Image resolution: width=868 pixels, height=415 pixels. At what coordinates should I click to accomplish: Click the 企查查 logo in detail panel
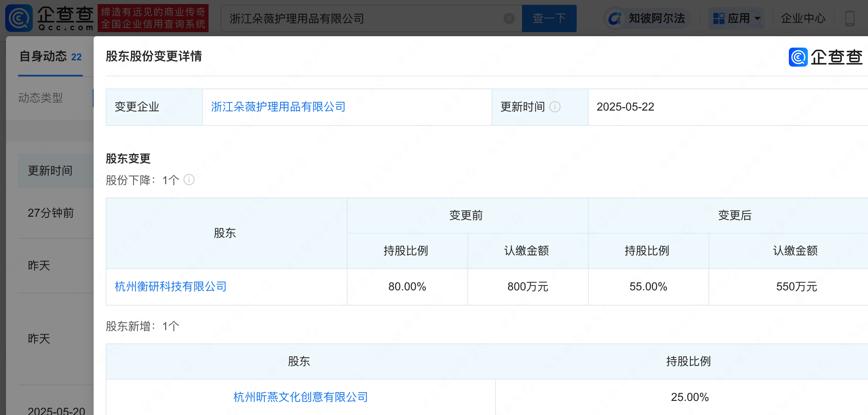click(x=825, y=57)
